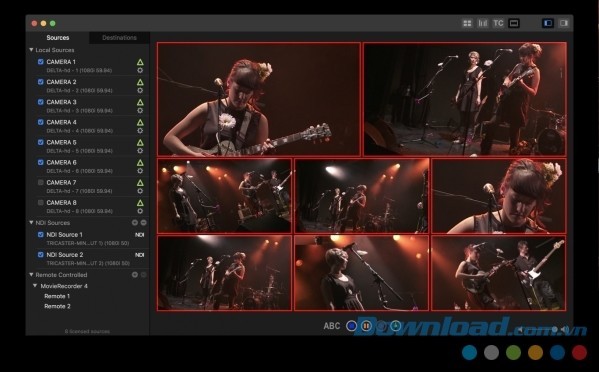599x372 pixels.
Task: Select Remote 2 under MovieRecorder 4
Action: coord(57,306)
